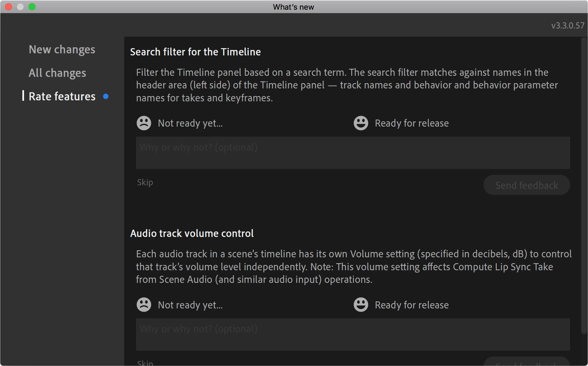
Task: Click the blue dot next to Rate features
Action: [106, 96]
